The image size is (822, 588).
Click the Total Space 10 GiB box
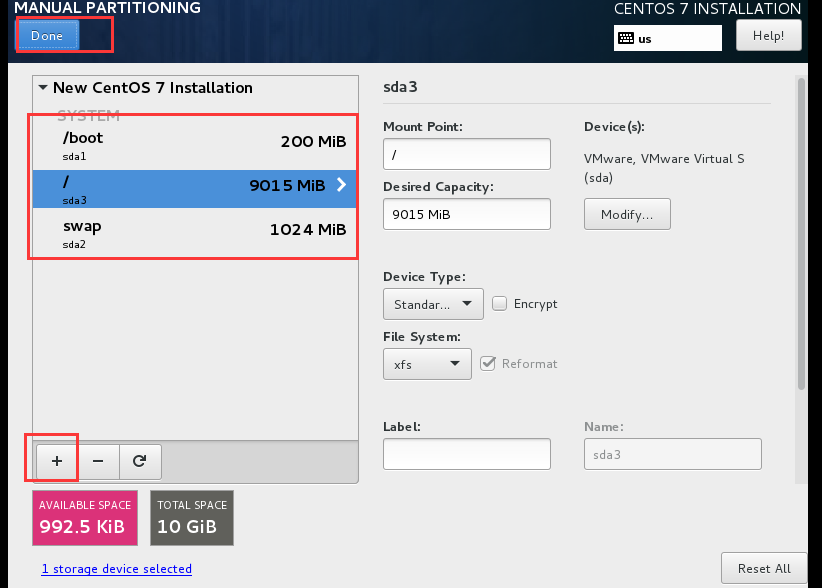click(192, 518)
